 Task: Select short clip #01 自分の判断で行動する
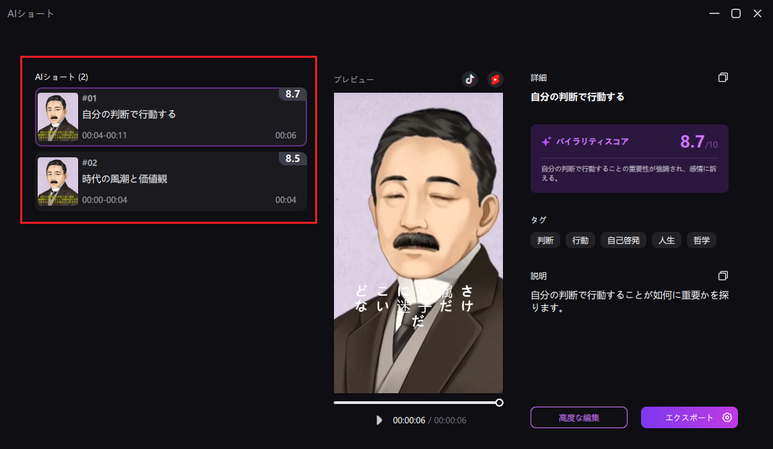(x=171, y=117)
